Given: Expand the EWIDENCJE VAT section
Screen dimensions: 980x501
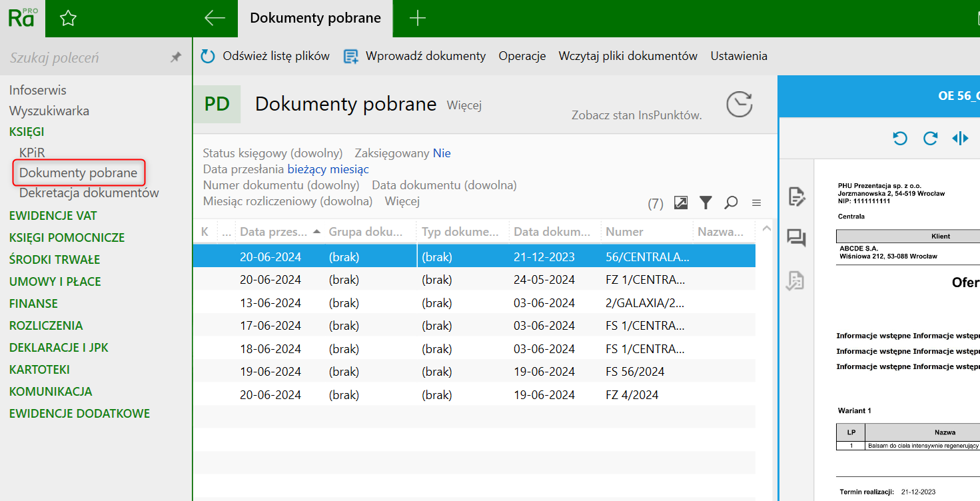Looking at the screenshot, I should pos(53,215).
